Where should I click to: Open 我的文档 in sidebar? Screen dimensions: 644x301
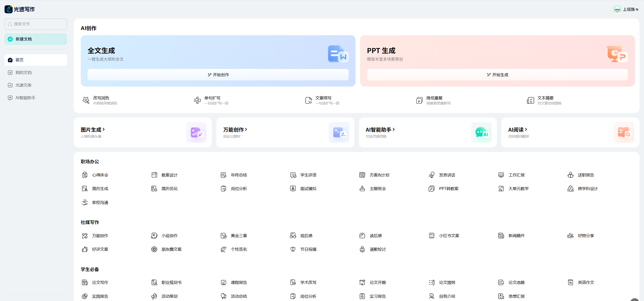pyautogui.click(x=23, y=72)
